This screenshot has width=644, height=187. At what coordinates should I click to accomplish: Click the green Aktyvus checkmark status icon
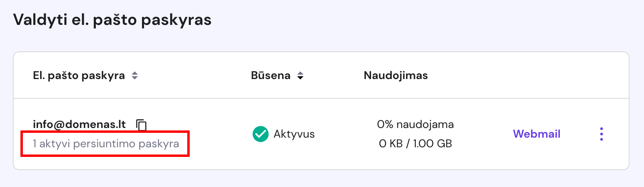(260, 134)
